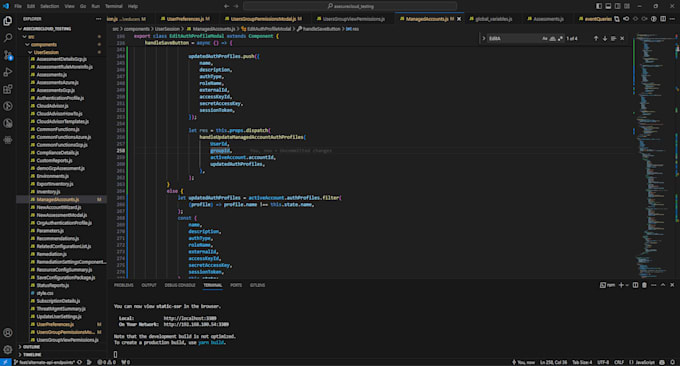Open the localhost URL in terminal
The image size is (680, 366).
(190, 318)
